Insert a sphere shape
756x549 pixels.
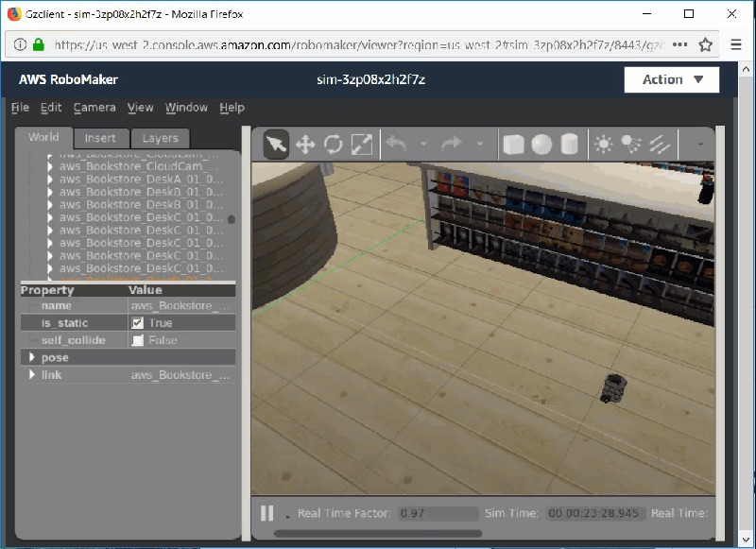541,144
